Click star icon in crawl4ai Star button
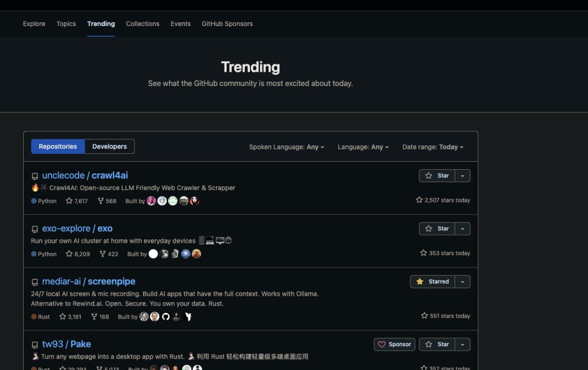This screenshot has width=588, height=370. pos(429,175)
